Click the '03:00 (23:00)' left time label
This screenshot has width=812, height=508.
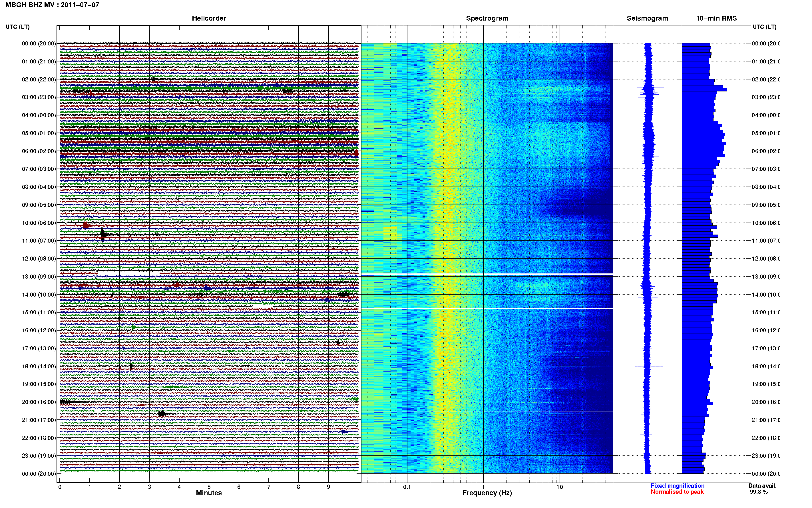click(x=39, y=97)
